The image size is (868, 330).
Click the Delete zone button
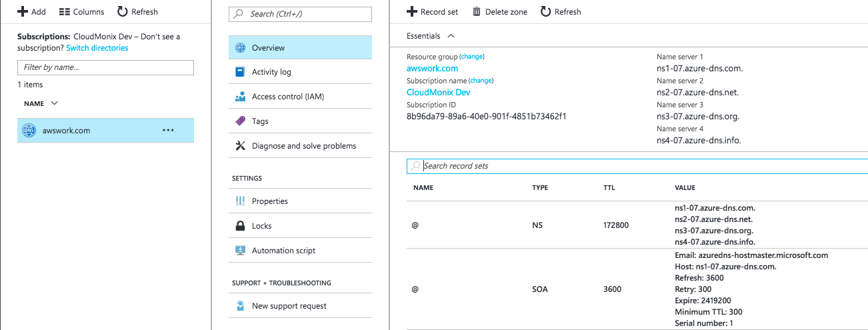pyautogui.click(x=499, y=11)
